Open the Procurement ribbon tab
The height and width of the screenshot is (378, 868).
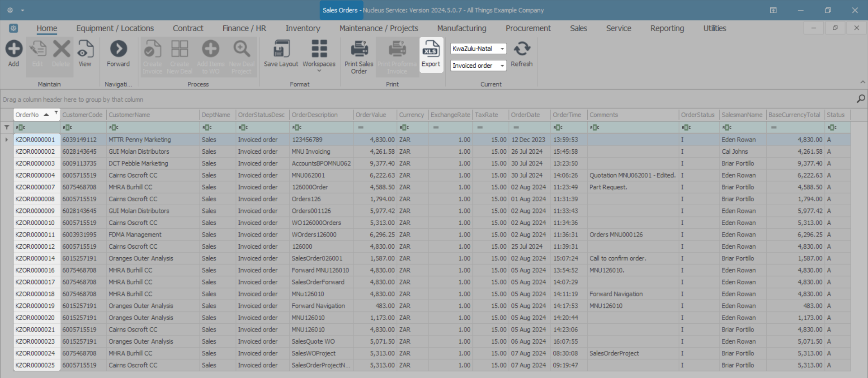pos(528,28)
